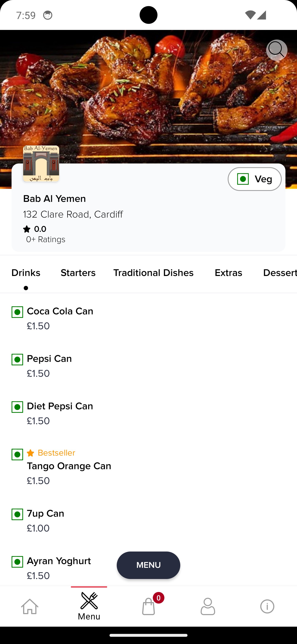Toggle the Veg filter

coord(254,179)
